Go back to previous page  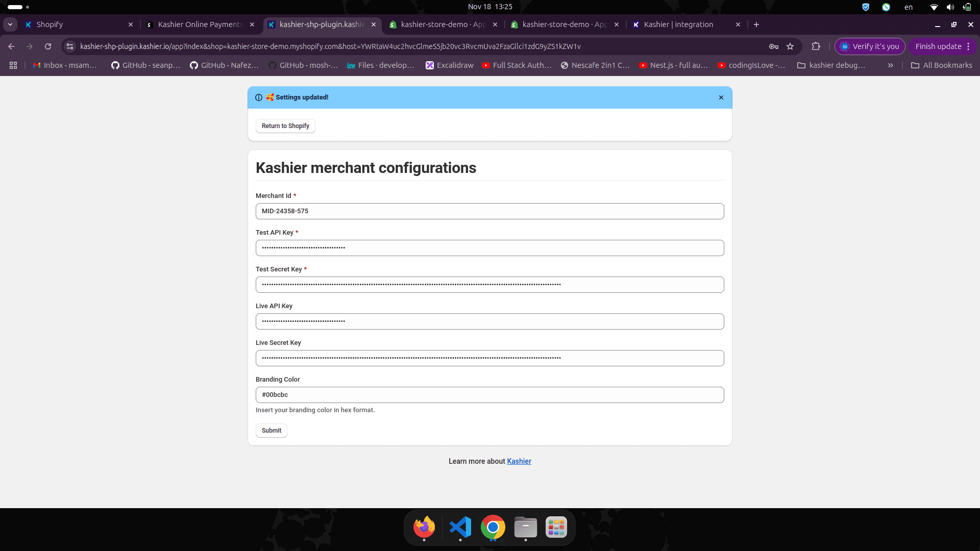coord(11,46)
